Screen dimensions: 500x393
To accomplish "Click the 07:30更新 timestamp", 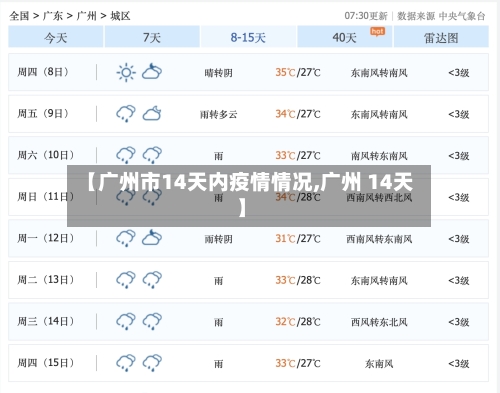I will [x=366, y=16].
